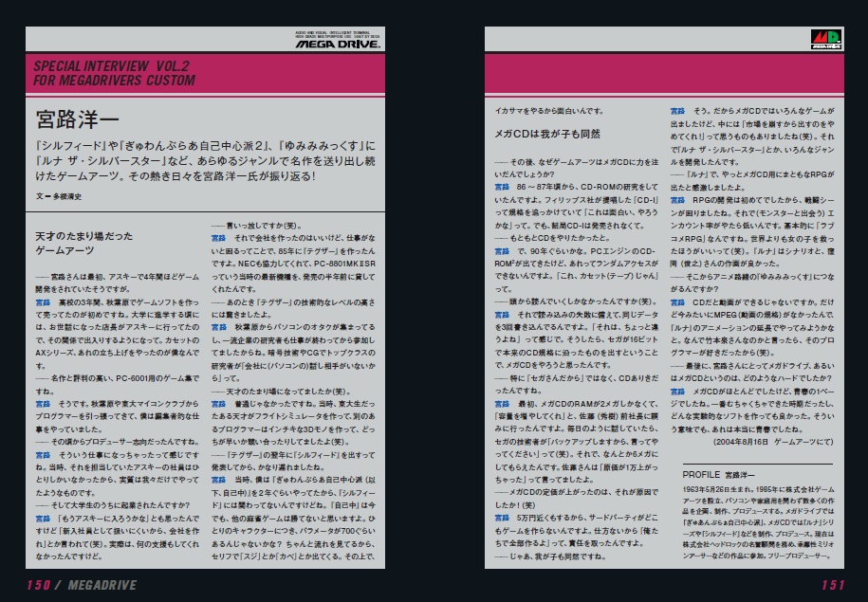Click the line "イカサマをやるから面白いんです。"

pyautogui.click(x=549, y=111)
